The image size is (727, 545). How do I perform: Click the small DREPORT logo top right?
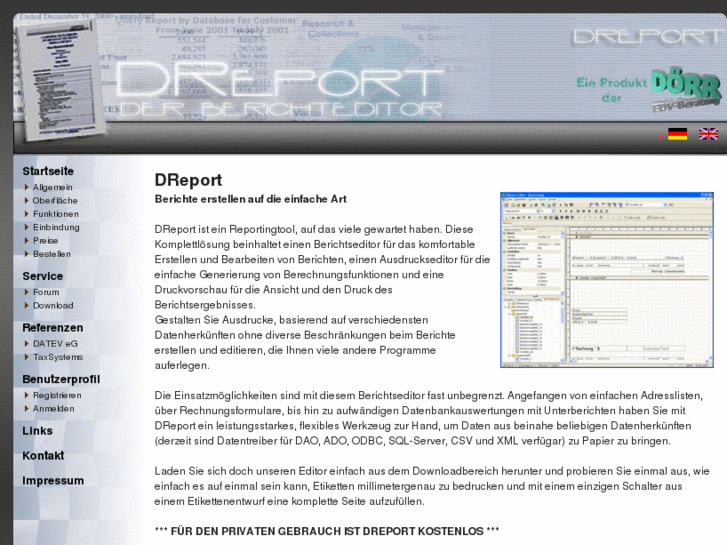[647, 37]
